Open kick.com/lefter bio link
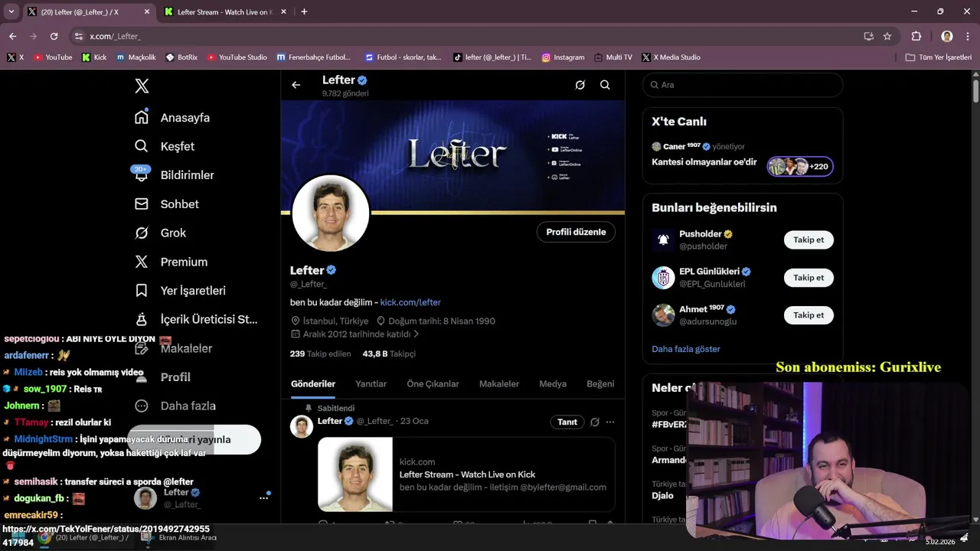 click(410, 302)
